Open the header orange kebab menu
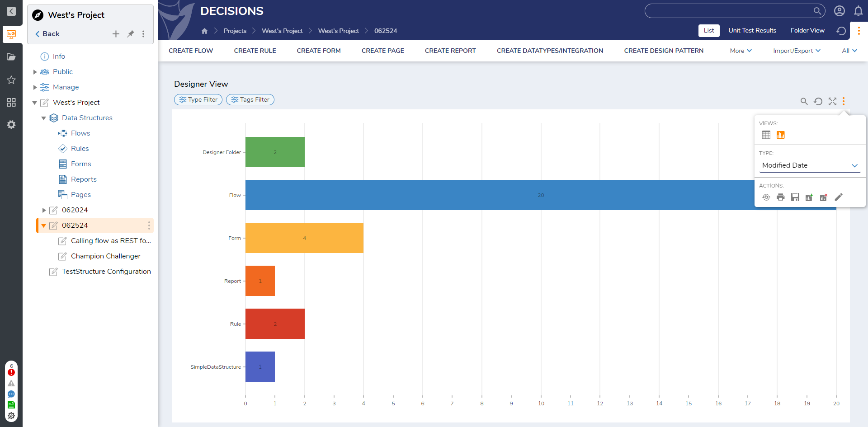868x427 pixels. [x=859, y=31]
